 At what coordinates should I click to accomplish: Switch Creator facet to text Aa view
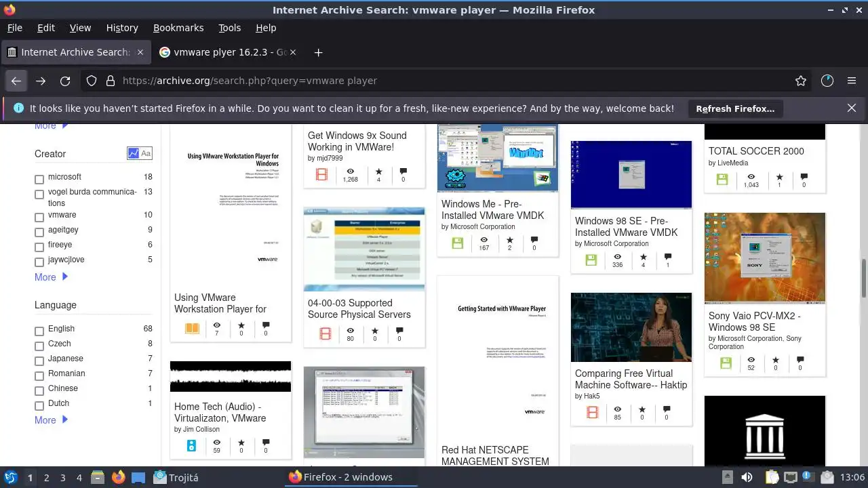click(146, 153)
